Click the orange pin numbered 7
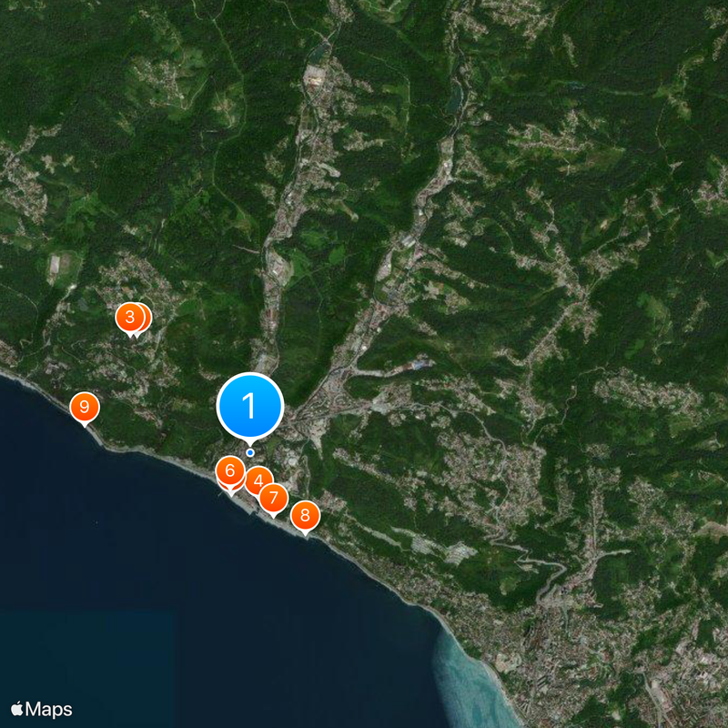This screenshot has height=728, width=728. [x=273, y=498]
